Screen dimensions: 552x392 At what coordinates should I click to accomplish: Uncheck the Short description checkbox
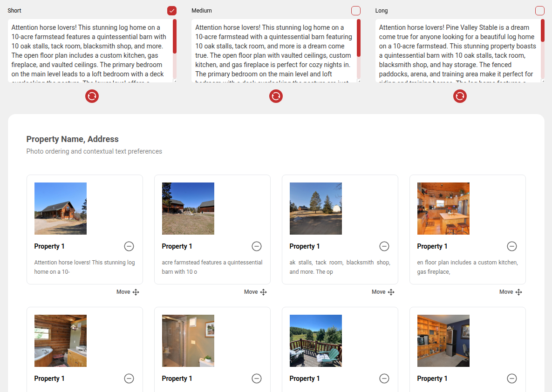[172, 11]
